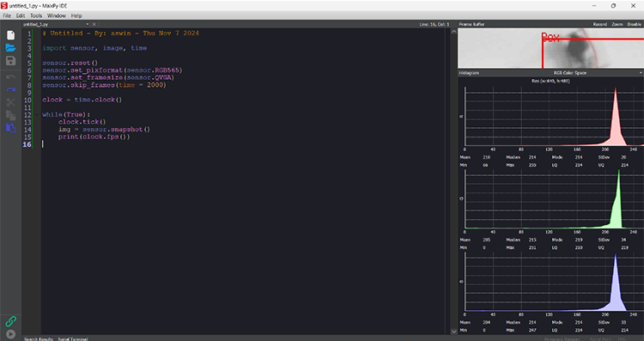Open the Tools menu
The image size is (644, 341).
pyautogui.click(x=36, y=15)
